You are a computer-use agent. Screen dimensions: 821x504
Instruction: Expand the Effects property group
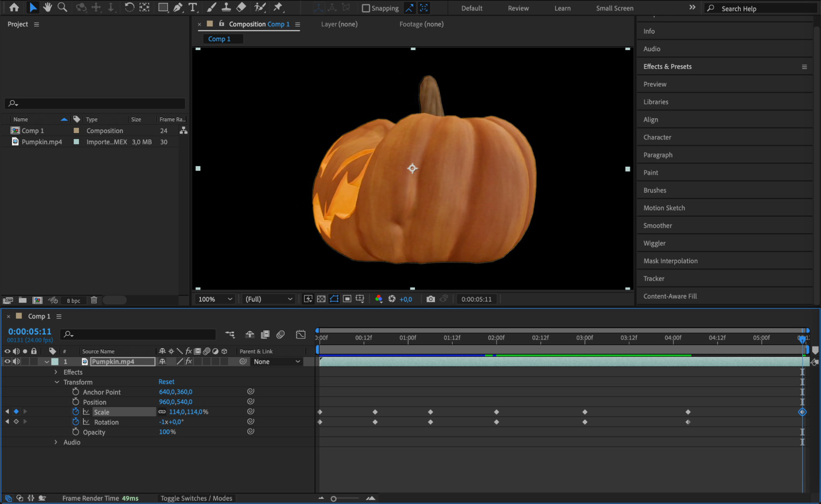(x=56, y=372)
